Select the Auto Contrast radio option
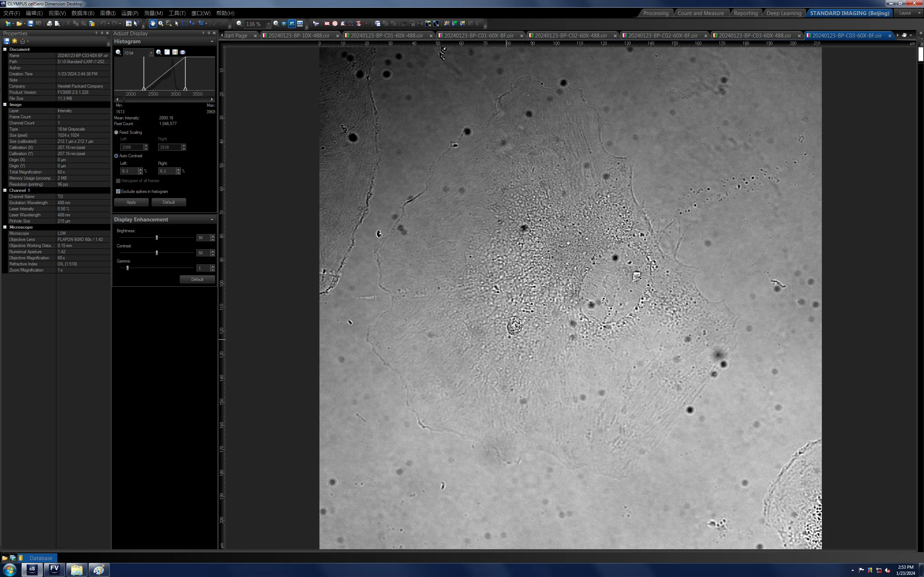The image size is (924, 577). [x=117, y=156]
